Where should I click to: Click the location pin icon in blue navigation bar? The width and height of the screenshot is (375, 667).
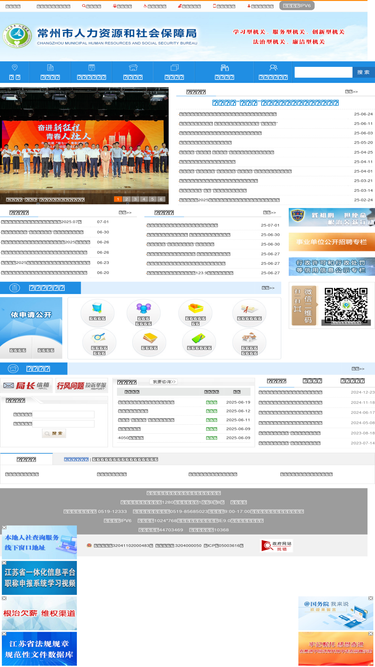point(15,68)
